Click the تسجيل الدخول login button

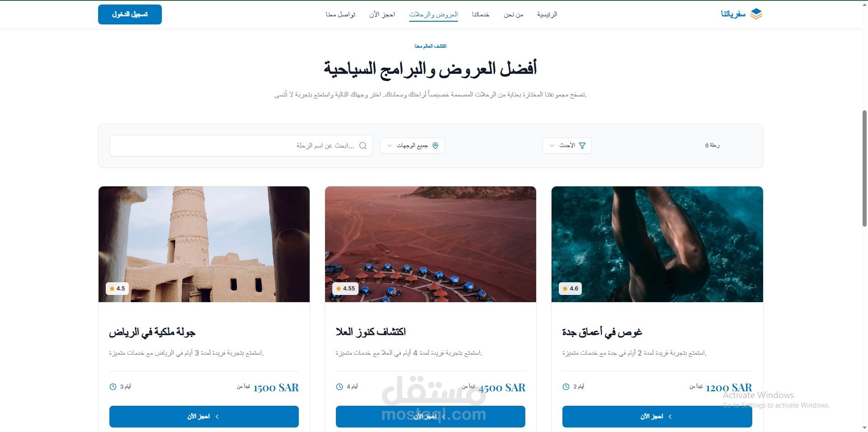(x=130, y=14)
